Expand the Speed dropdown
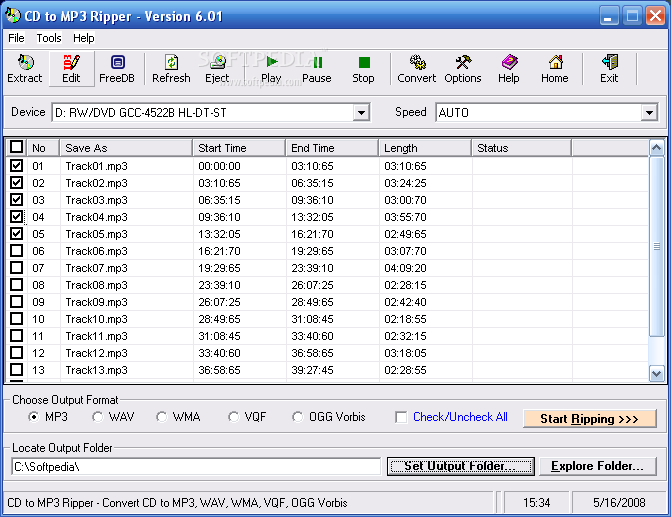Viewport: 671px width, 517px height. (649, 113)
